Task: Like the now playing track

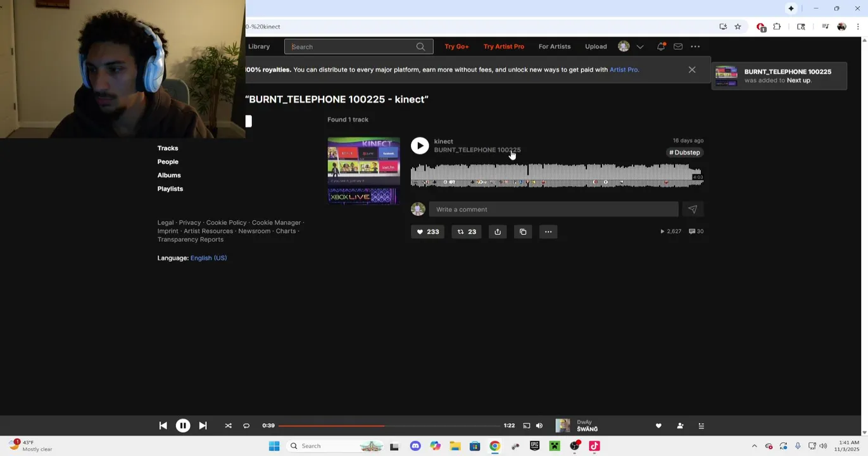Action: [658, 426]
